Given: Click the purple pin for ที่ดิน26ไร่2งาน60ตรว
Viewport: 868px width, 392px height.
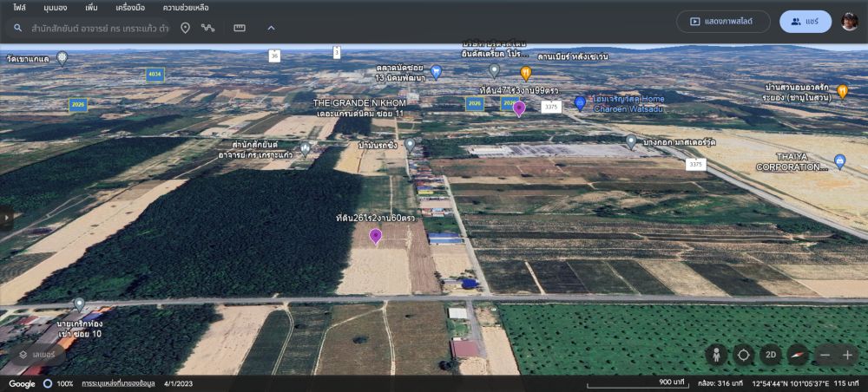Looking at the screenshot, I should click(x=375, y=235).
